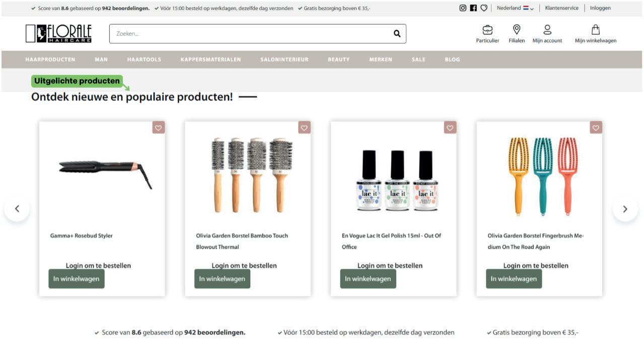The image size is (644, 364).
Task: Add Lac It Gel Polish to winkelwagen
Action: [368, 279]
